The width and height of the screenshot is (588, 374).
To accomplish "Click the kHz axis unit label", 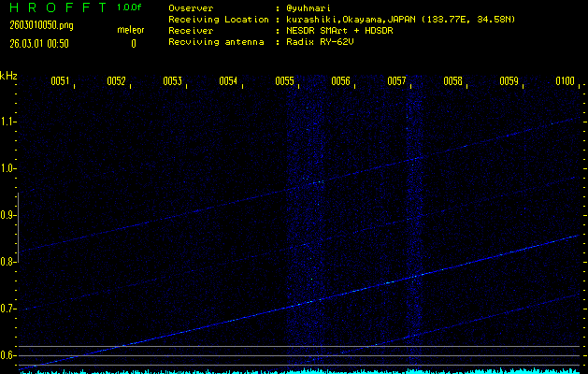I will (x=8, y=75).
